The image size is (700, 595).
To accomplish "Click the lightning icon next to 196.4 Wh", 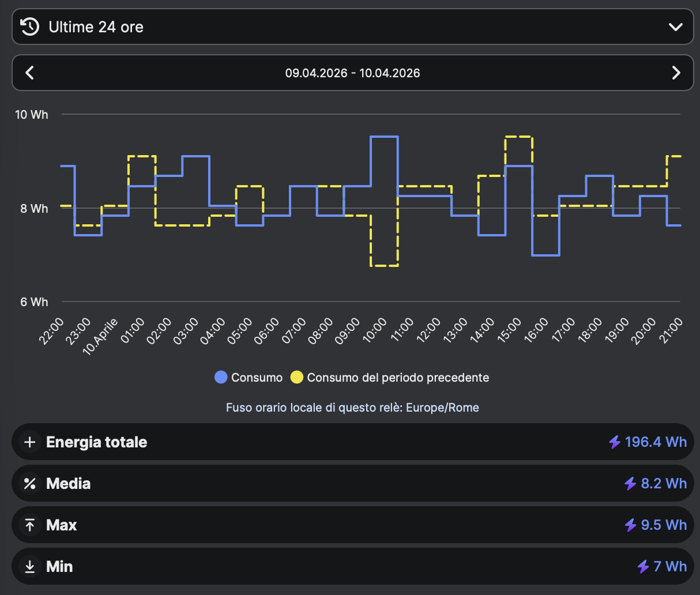I will click(615, 442).
